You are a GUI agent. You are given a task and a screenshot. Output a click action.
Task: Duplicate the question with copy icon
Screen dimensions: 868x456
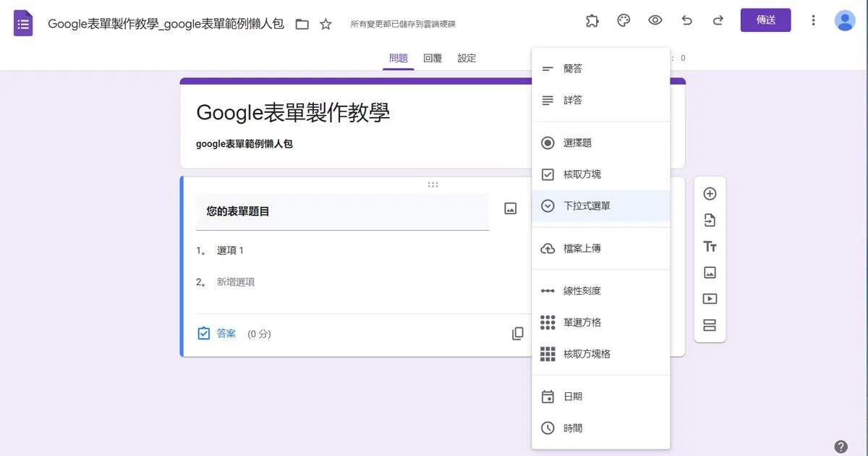pos(518,334)
